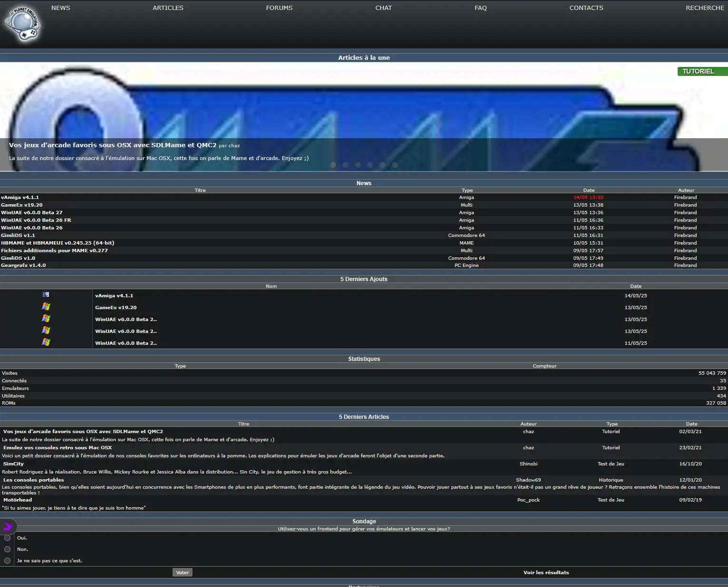Open the Les consoles portables article
Screen dimensions: 728x587
click(x=33, y=480)
